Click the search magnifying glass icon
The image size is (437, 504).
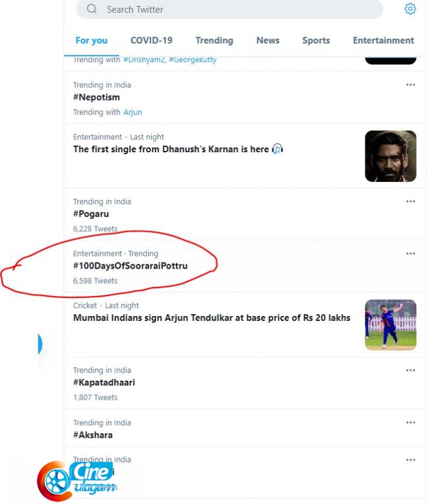[x=92, y=9]
